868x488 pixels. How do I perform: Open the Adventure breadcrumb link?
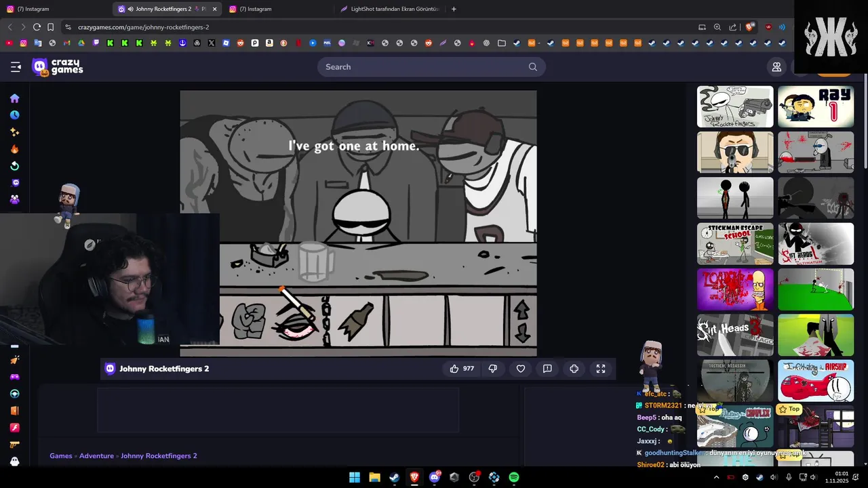96,456
